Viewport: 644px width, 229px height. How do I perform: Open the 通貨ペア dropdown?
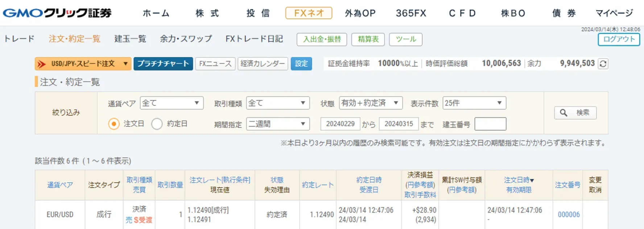(172, 103)
